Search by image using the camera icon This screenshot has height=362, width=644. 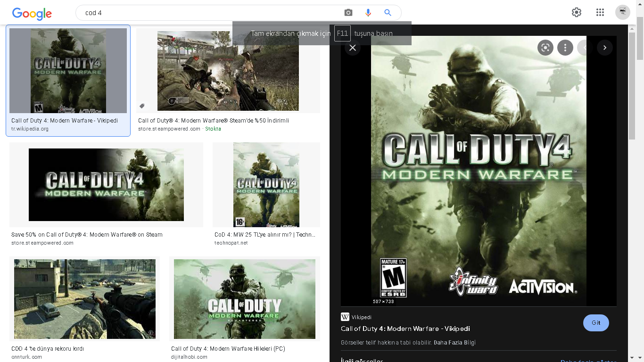point(348,13)
